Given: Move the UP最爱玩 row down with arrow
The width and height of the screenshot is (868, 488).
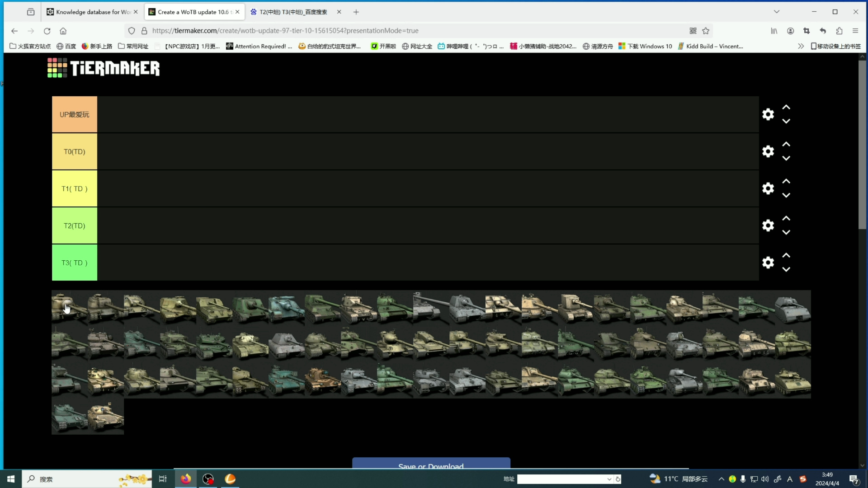Looking at the screenshot, I should click(786, 121).
